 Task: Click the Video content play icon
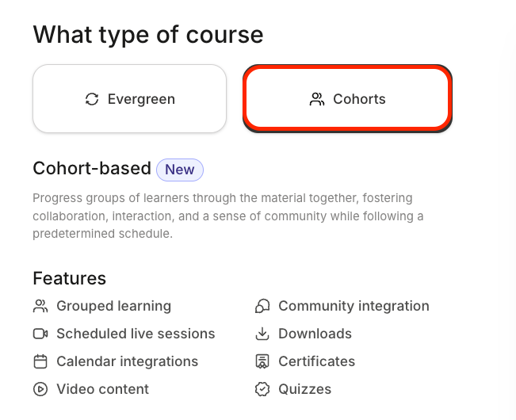pyautogui.click(x=40, y=389)
